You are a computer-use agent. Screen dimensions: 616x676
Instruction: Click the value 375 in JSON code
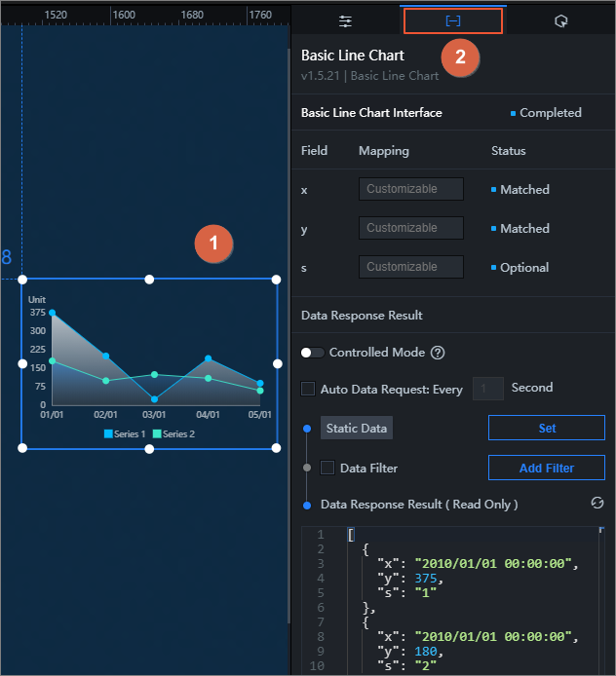[426, 579]
